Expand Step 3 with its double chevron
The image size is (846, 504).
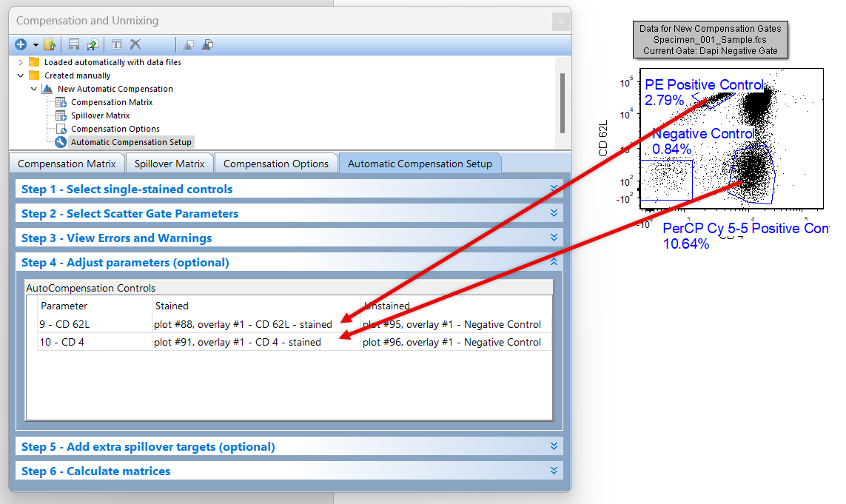click(x=554, y=237)
